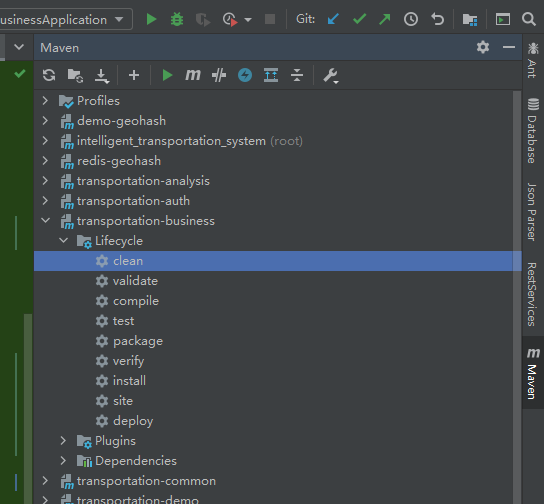
Task: Toggle Offline Mode in Maven toolbar
Action: point(219,75)
